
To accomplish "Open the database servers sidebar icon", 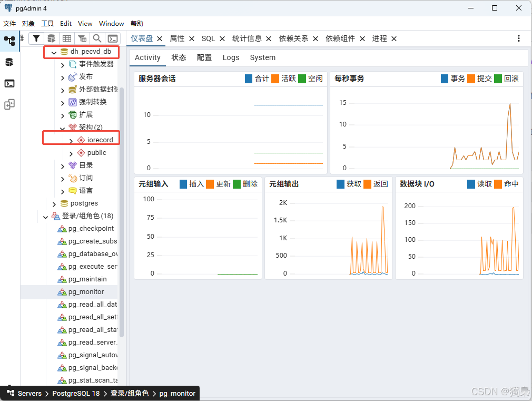I will coord(9,62).
